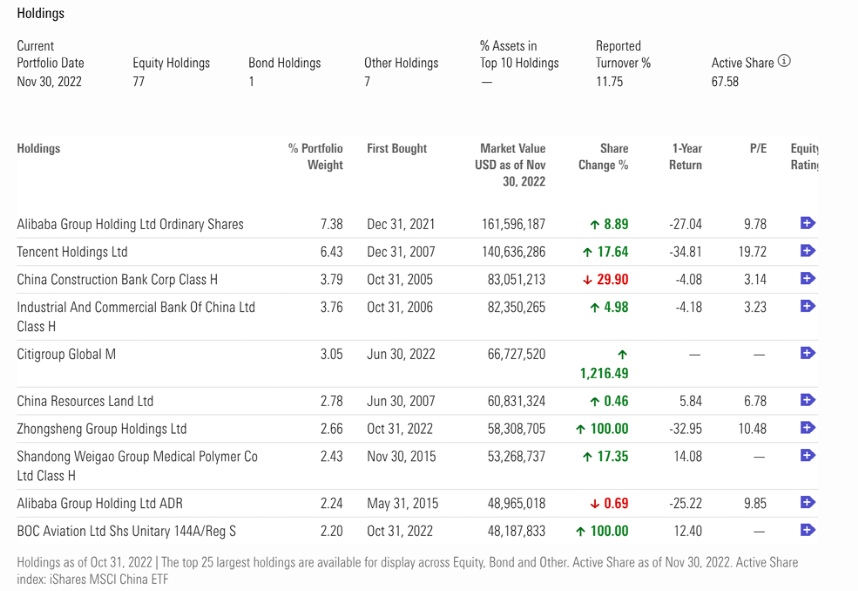Click the Holdings section title
This screenshot has height=591, width=858.
point(40,13)
